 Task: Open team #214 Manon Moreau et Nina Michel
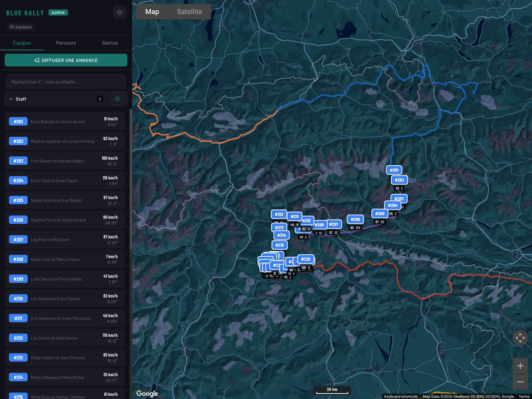coord(65,377)
